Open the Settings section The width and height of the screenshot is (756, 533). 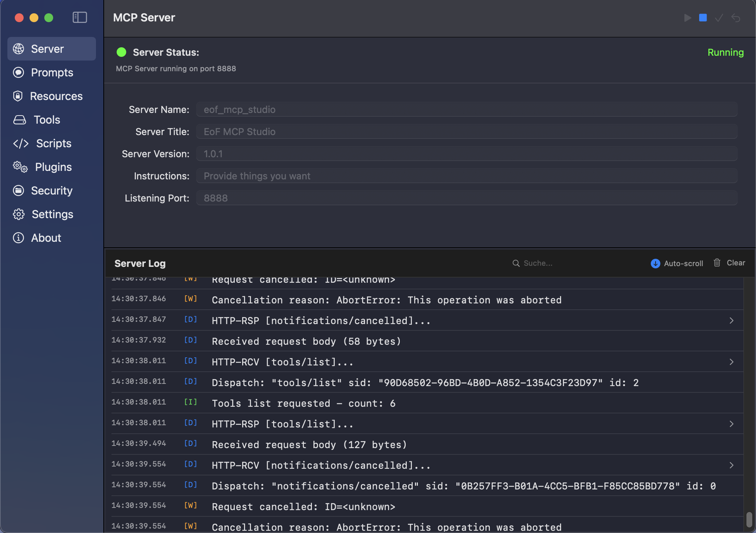click(52, 214)
